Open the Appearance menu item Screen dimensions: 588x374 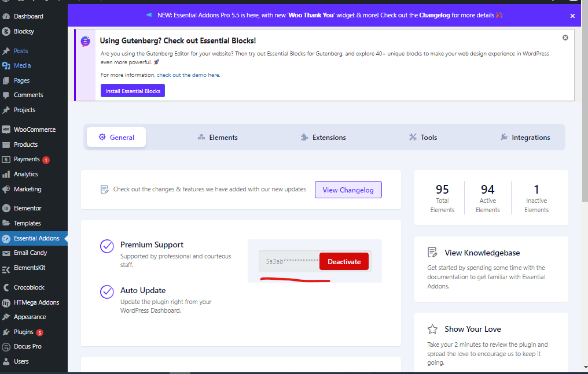[x=30, y=317]
